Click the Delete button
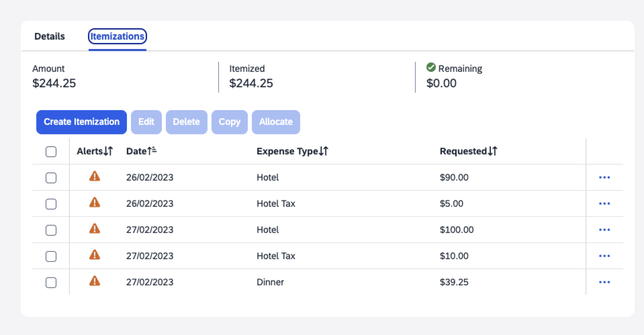The height and width of the screenshot is (335, 644). [x=186, y=122]
